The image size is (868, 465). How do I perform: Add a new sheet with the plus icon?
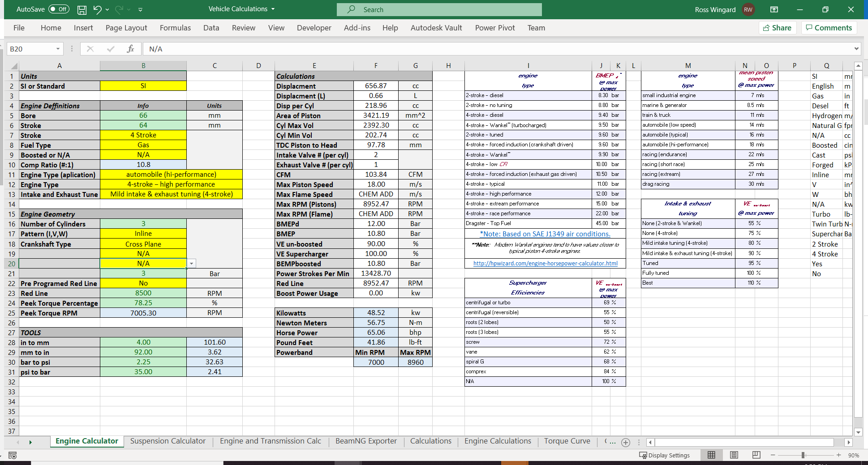(626, 442)
